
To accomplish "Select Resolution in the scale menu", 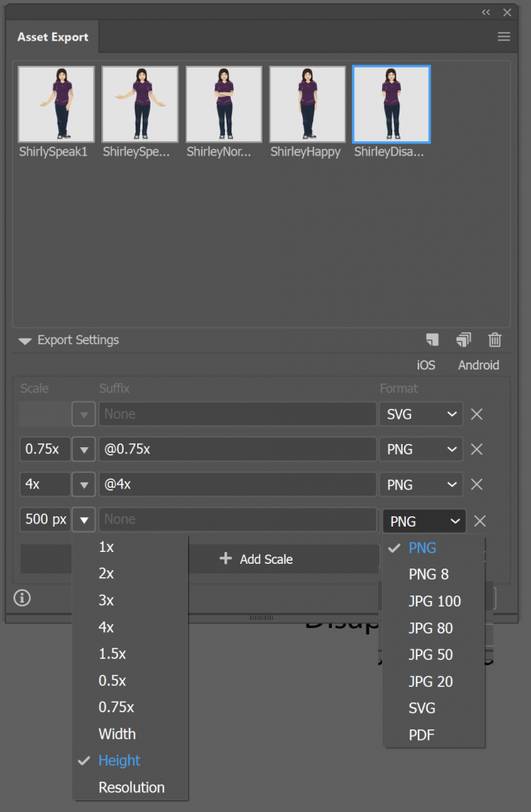I will (x=132, y=787).
